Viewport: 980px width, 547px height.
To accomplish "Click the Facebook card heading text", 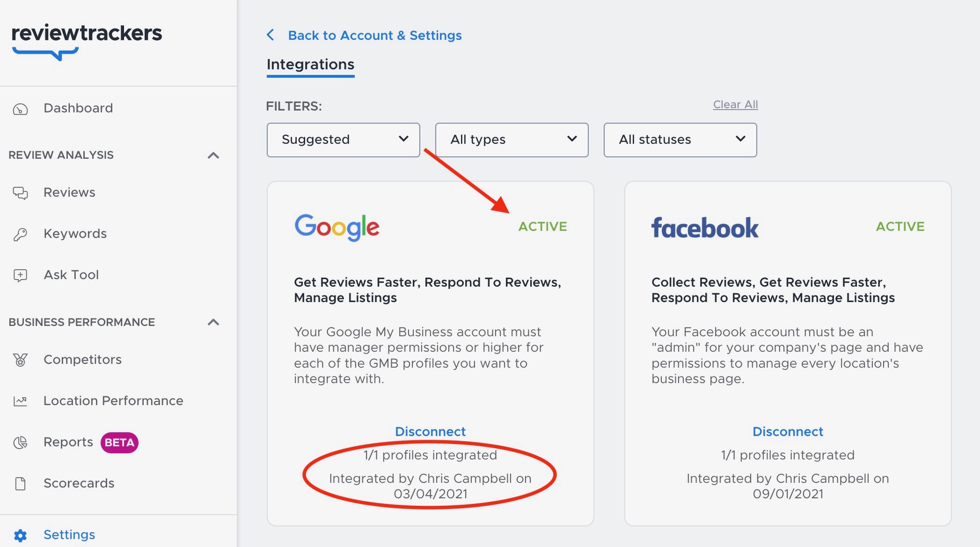I will coord(773,290).
